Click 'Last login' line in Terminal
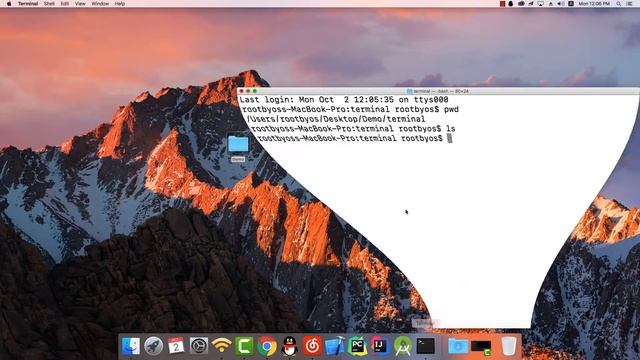 click(x=344, y=100)
